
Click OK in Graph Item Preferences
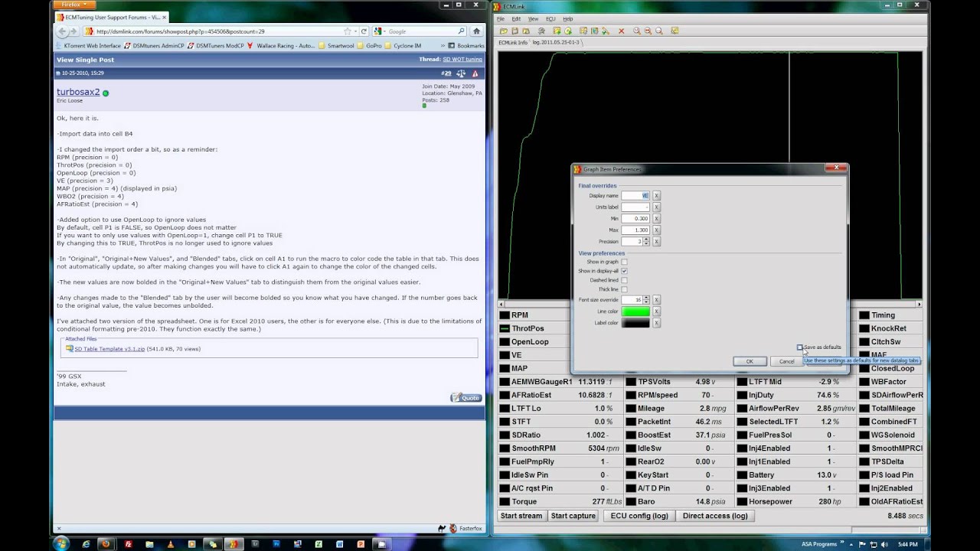pyautogui.click(x=750, y=361)
